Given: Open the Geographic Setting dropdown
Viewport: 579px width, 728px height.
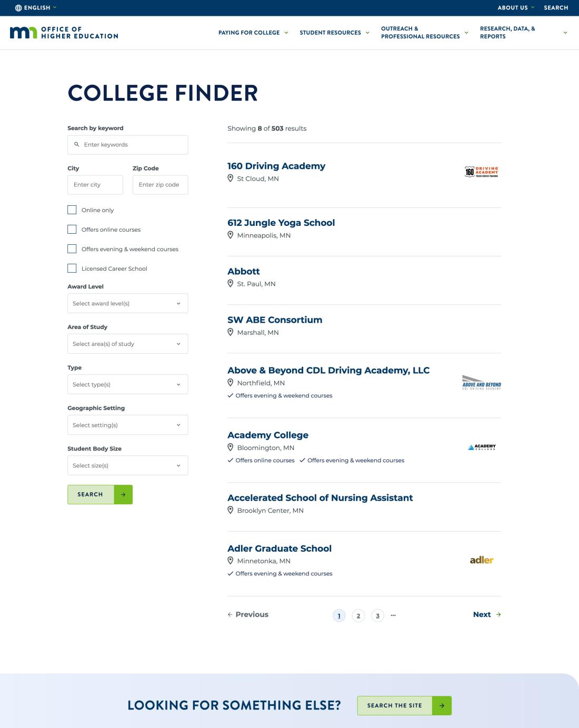Looking at the screenshot, I should tap(127, 425).
